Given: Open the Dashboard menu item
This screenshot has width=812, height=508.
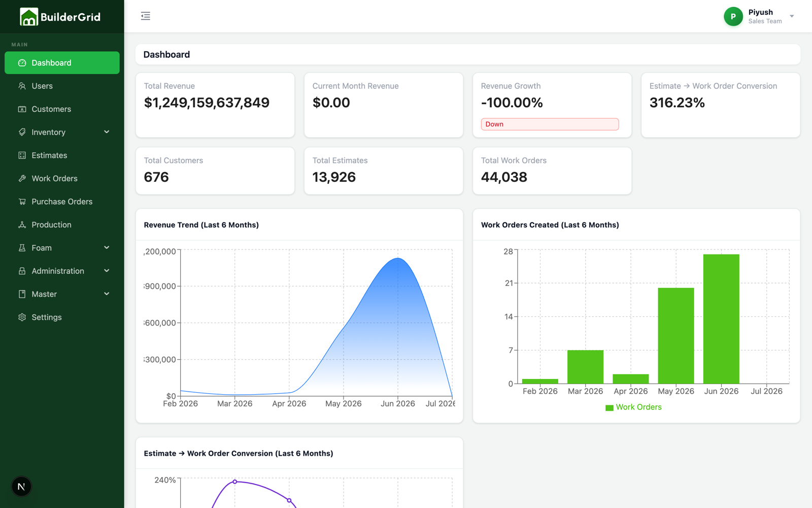Looking at the screenshot, I should tap(62, 63).
